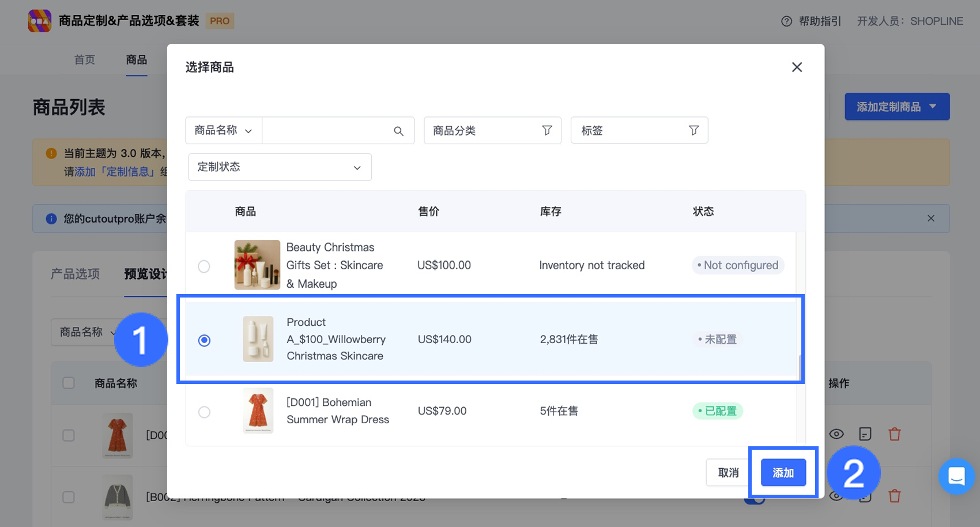980x527 pixels.
Task: Open the 商品名称 search type dropdown
Action: pyautogui.click(x=224, y=131)
